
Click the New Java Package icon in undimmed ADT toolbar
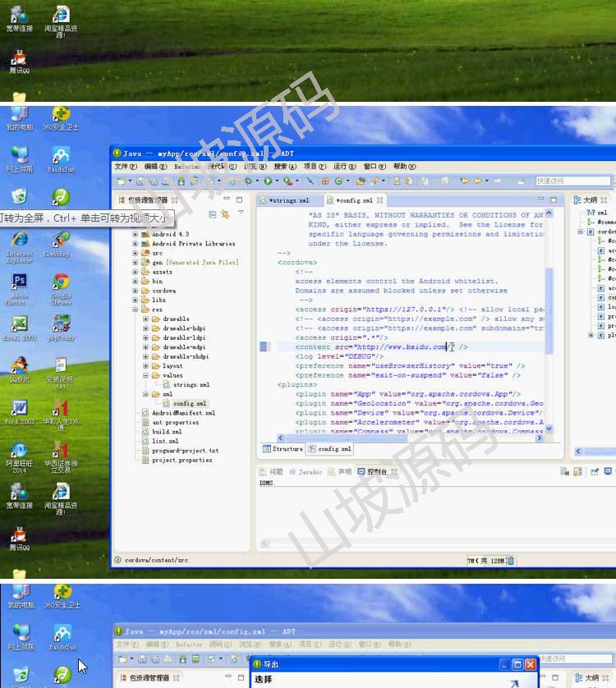point(325,181)
